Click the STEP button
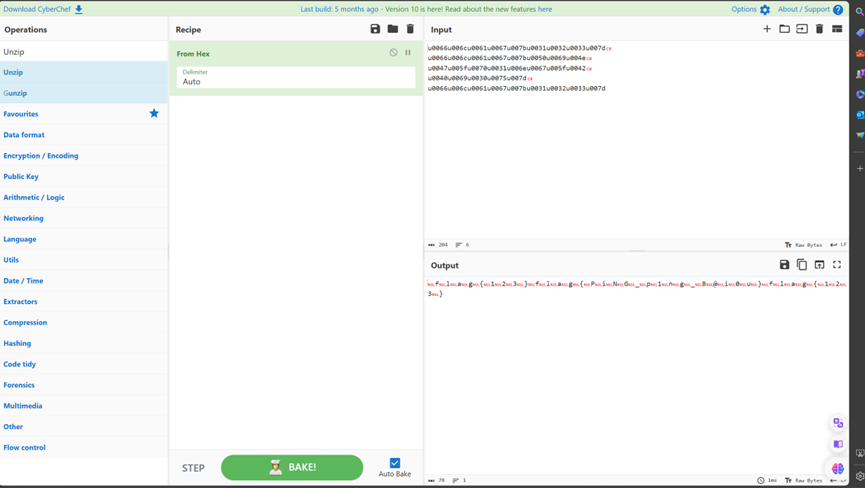 pos(193,468)
